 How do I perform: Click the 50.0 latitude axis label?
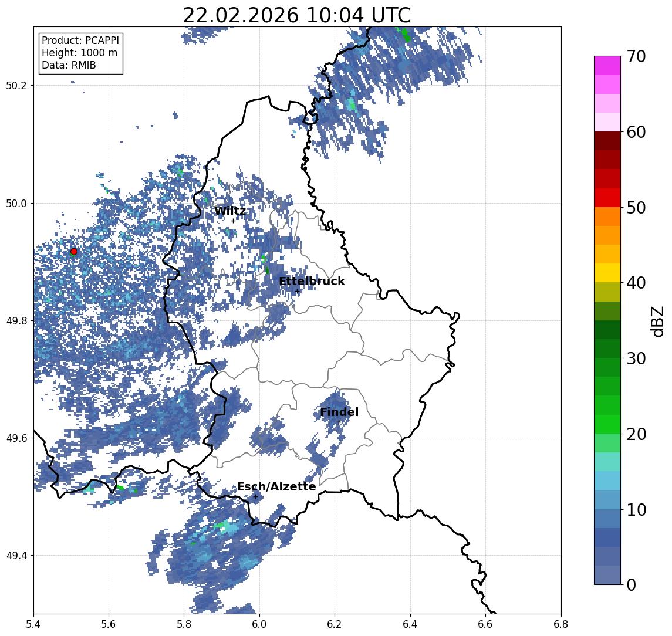(x=16, y=203)
